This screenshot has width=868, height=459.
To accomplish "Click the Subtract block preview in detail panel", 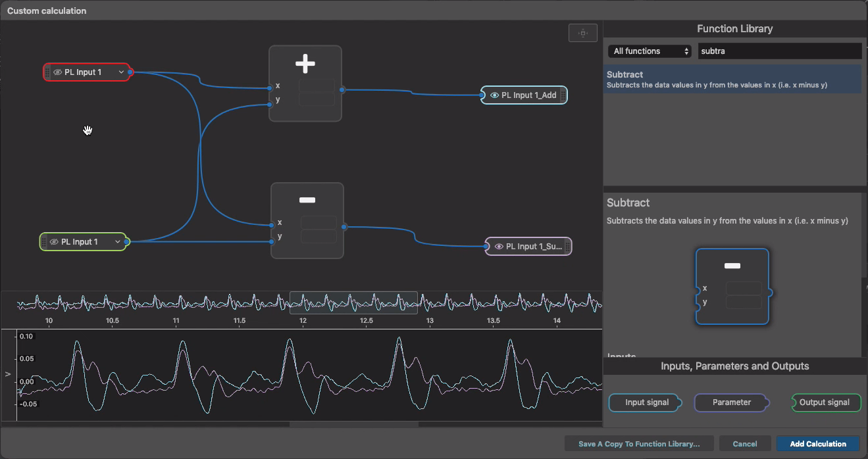I will point(732,286).
